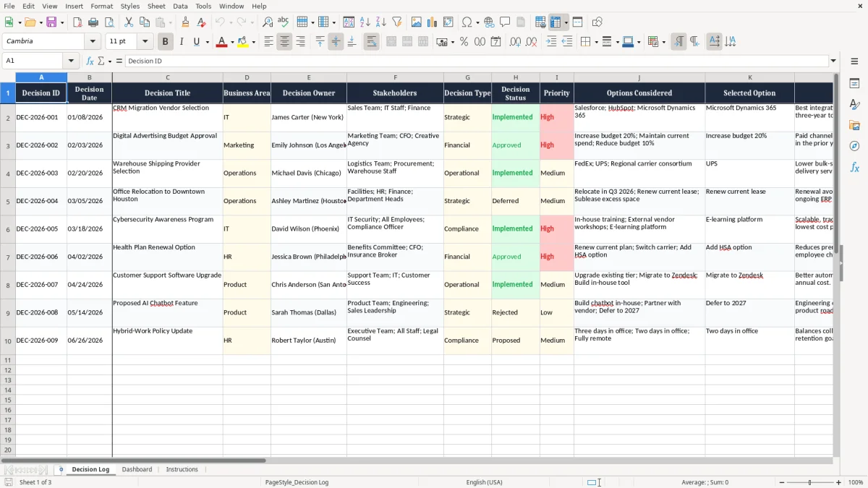This screenshot has height=488, width=868.
Task: Click the 100% zoom level
Action: 856,482
